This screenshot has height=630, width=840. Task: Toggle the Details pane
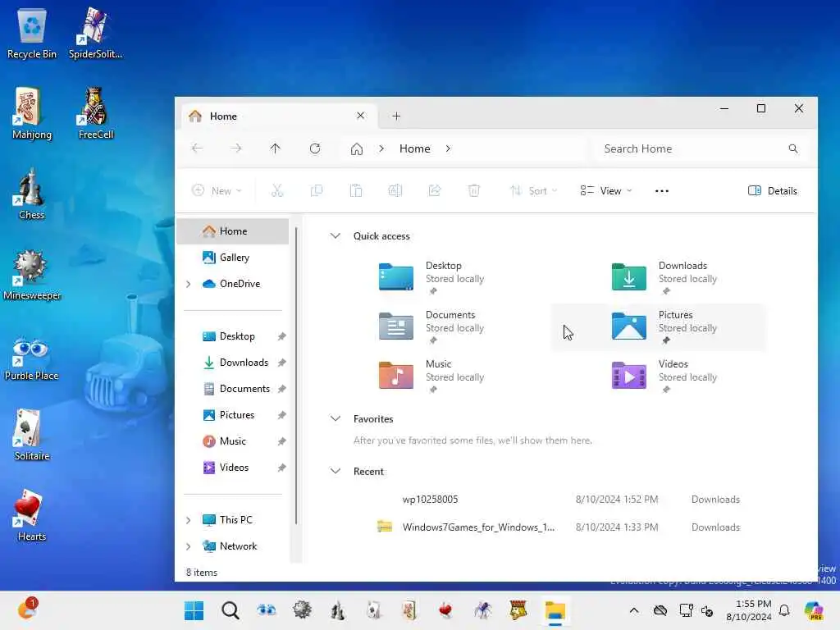click(773, 190)
